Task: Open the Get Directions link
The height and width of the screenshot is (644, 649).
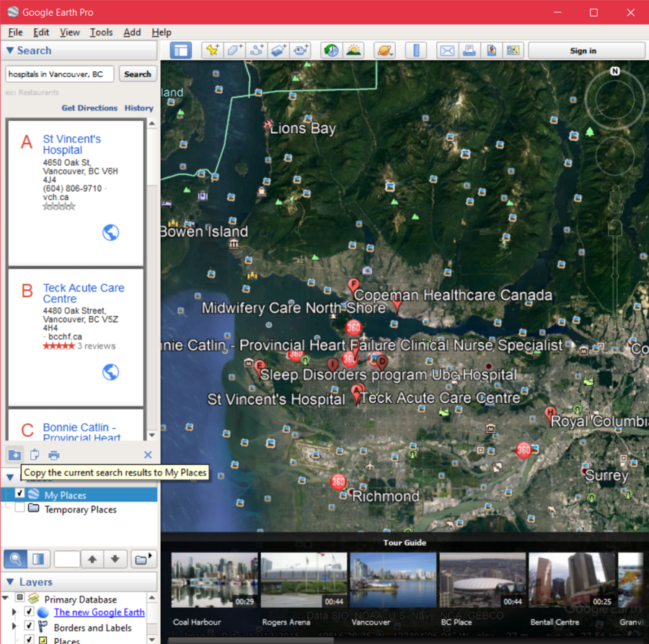Action: (89, 107)
